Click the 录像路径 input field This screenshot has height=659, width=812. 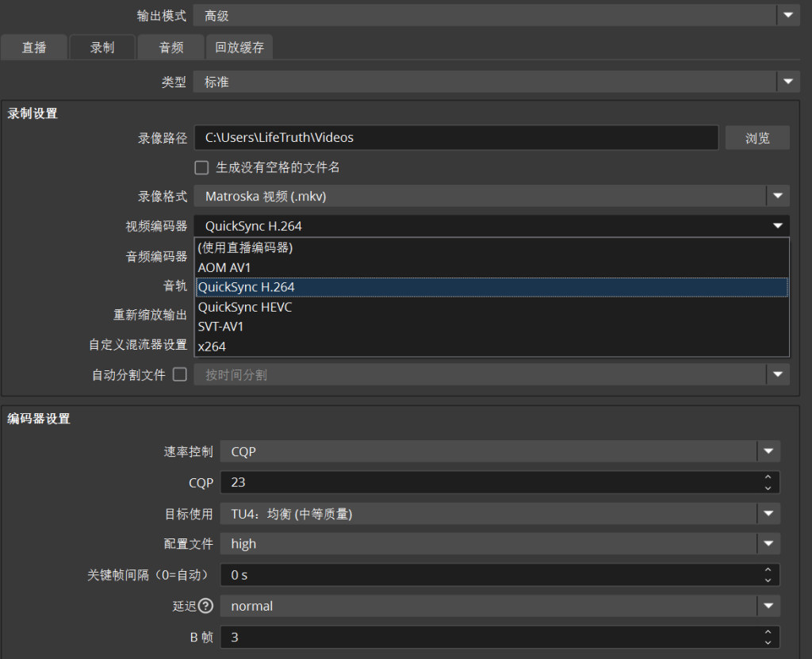pos(456,138)
